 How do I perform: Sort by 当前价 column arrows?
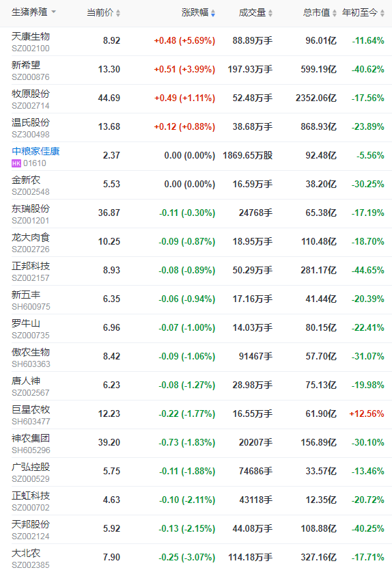click(x=118, y=13)
